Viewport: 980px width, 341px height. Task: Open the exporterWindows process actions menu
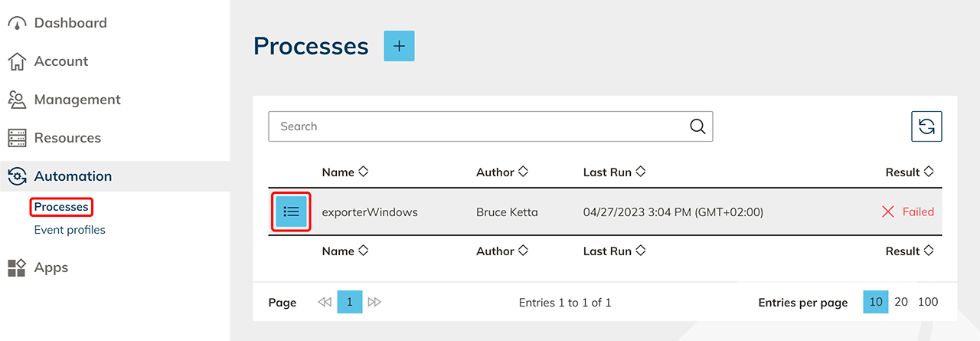(291, 211)
